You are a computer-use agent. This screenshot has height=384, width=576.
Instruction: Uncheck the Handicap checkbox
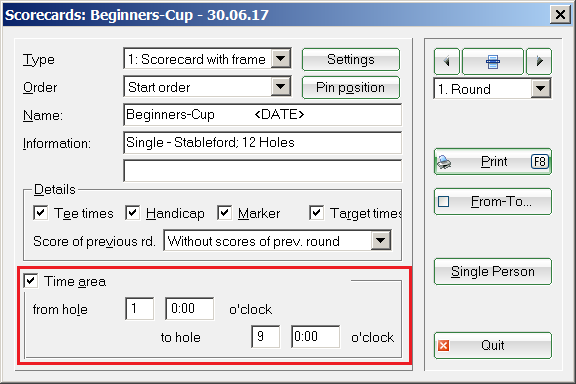click(x=132, y=213)
